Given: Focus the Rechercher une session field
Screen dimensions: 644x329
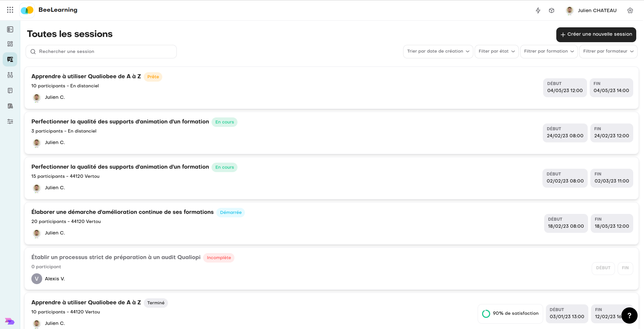Looking at the screenshot, I should tap(101, 52).
